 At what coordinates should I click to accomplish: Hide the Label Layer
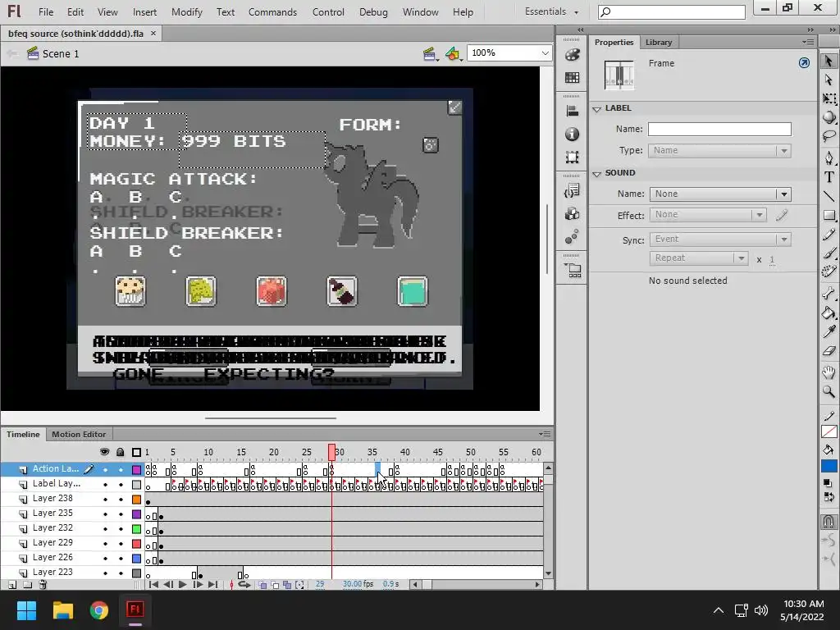[x=105, y=485]
